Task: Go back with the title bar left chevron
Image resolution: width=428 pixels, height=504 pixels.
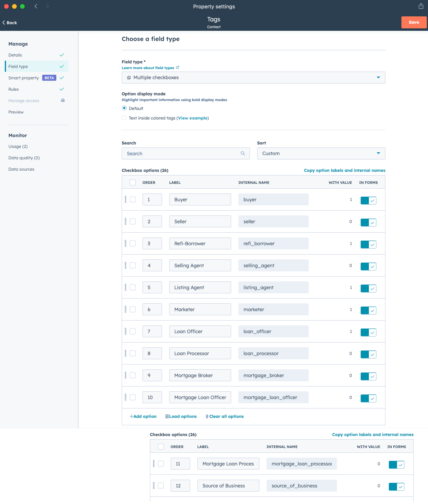Action: click(x=36, y=6)
